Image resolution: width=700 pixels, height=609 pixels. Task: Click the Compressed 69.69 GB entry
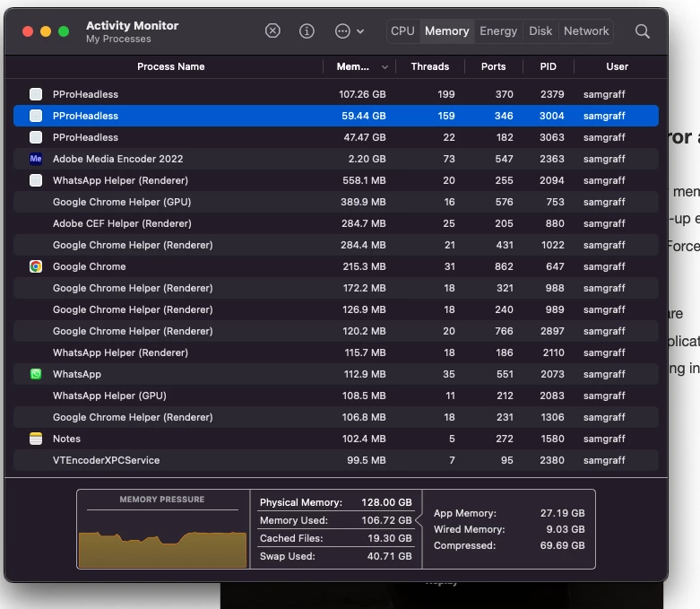(509, 545)
